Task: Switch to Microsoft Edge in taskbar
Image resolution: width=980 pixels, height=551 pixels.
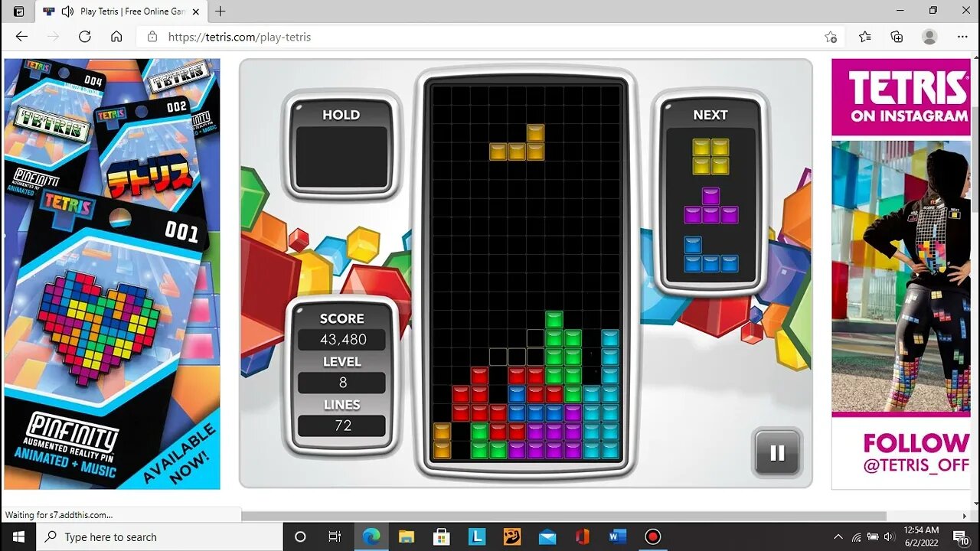Action: (371, 536)
